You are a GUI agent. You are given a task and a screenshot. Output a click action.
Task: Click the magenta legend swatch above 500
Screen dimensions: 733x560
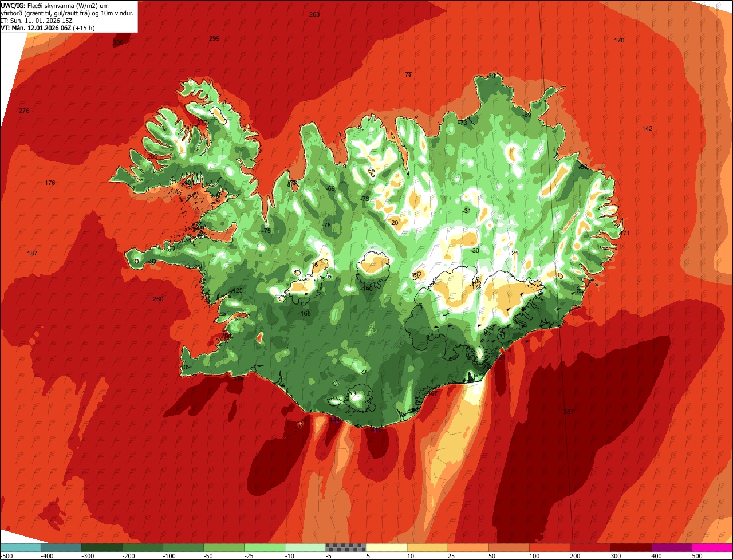(712, 547)
